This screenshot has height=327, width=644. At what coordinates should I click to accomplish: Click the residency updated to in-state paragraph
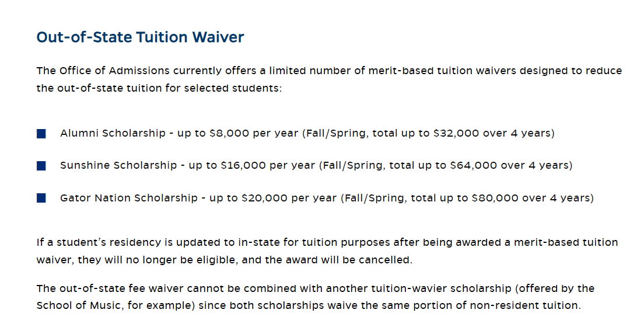point(327,251)
